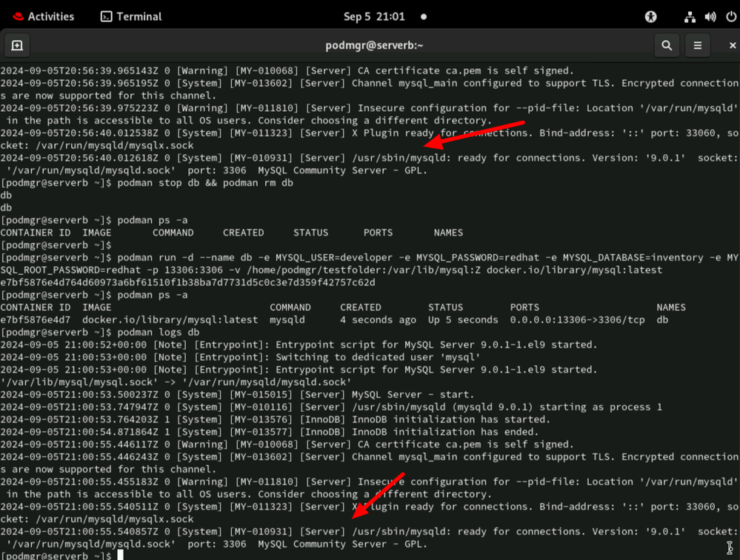This screenshot has width=740, height=560.
Task: Open the Activities overview
Action: 51,16
